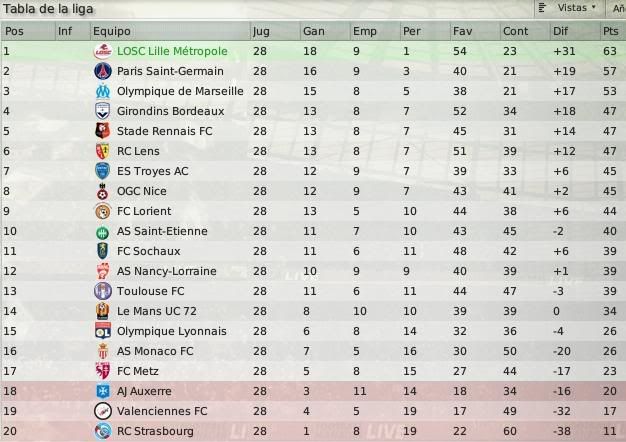Click the RC Strasbourg crest icon
The width and height of the screenshot is (626, 442).
pyautogui.click(x=103, y=431)
